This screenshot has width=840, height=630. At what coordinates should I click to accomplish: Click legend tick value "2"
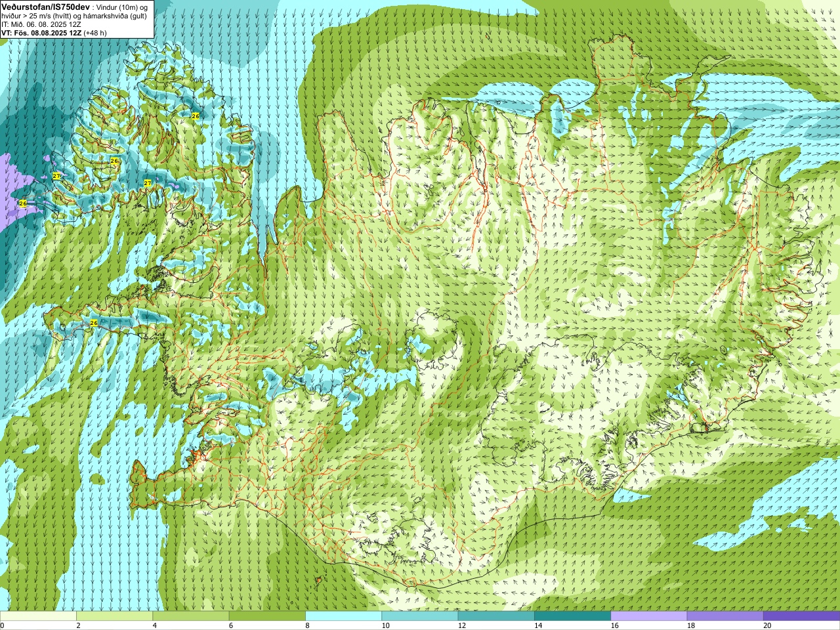point(78,625)
